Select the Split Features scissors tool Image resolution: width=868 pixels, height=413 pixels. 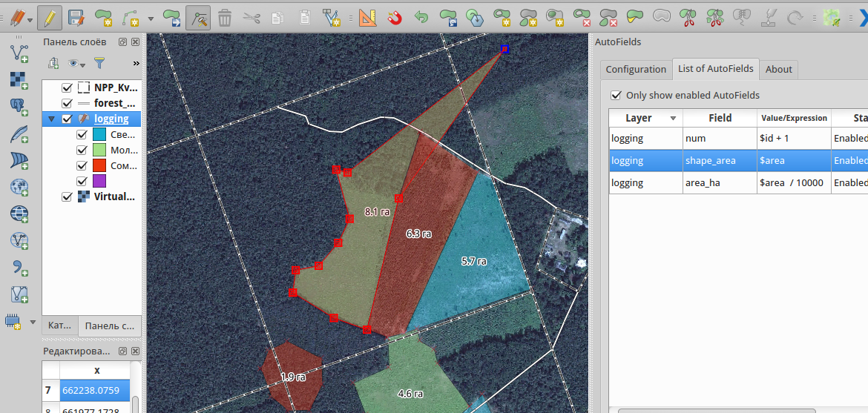tap(688, 18)
